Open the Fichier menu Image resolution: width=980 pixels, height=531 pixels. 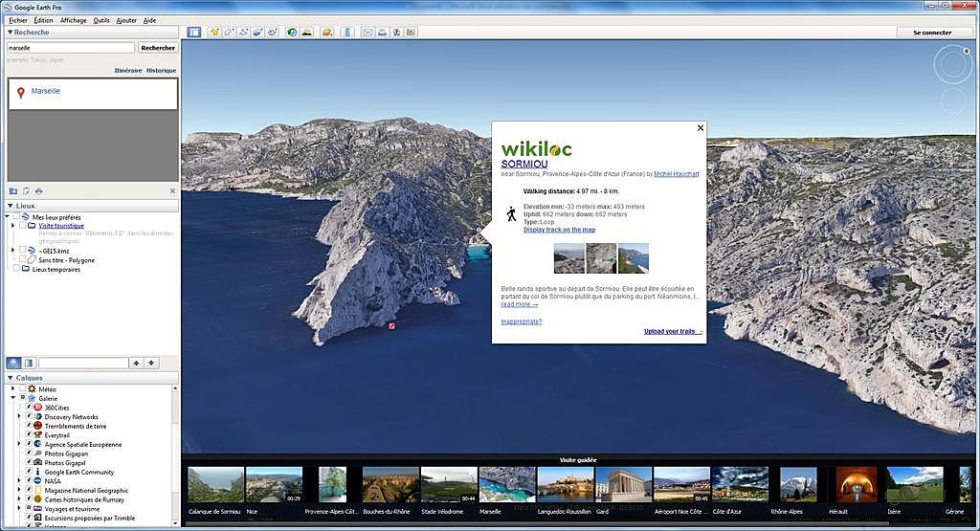(x=18, y=20)
